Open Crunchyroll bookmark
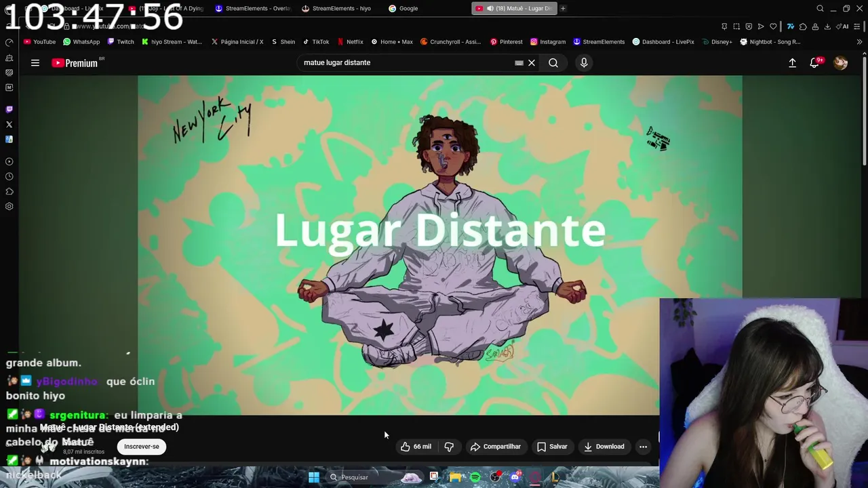 pos(450,42)
